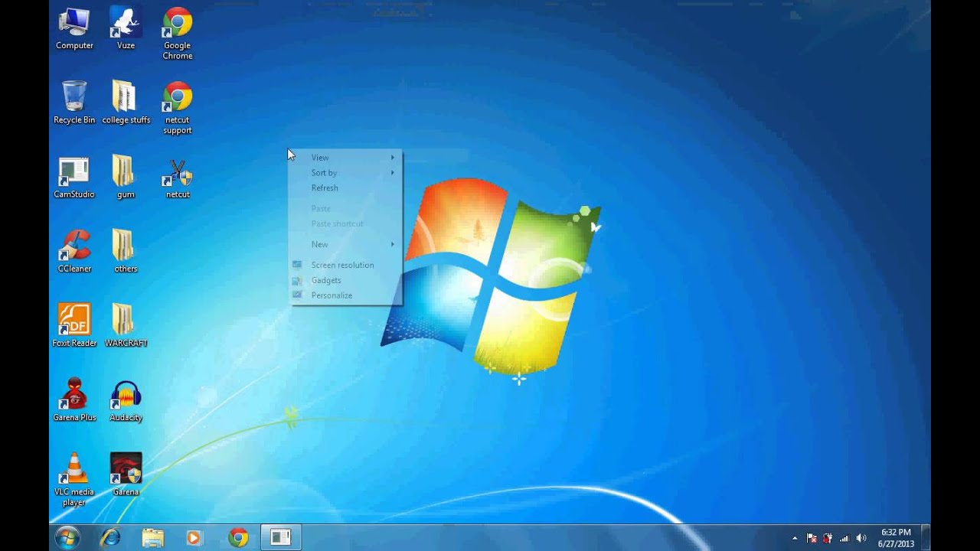The width and height of the screenshot is (980, 551).
Task: Open the Windows Start orb
Action: point(67,538)
